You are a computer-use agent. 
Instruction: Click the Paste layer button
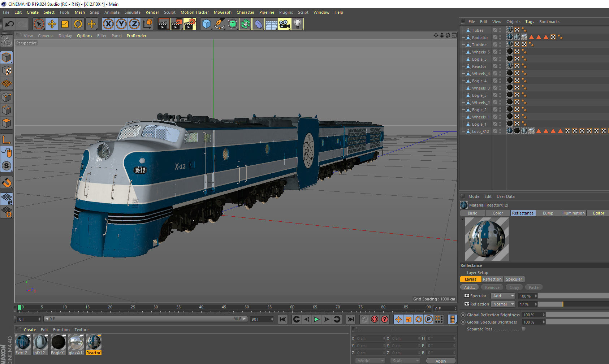tap(534, 287)
